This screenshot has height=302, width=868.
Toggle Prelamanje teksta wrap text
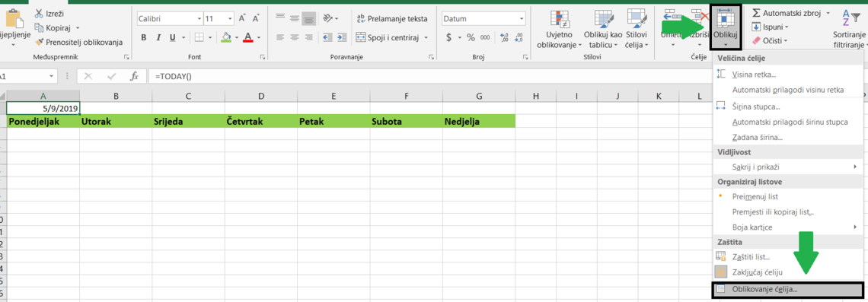click(x=392, y=19)
